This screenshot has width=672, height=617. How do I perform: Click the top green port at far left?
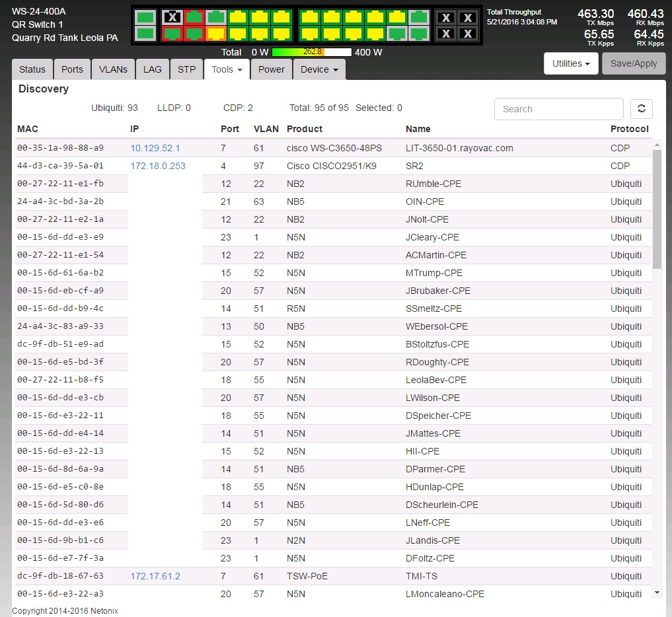[146, 18]
